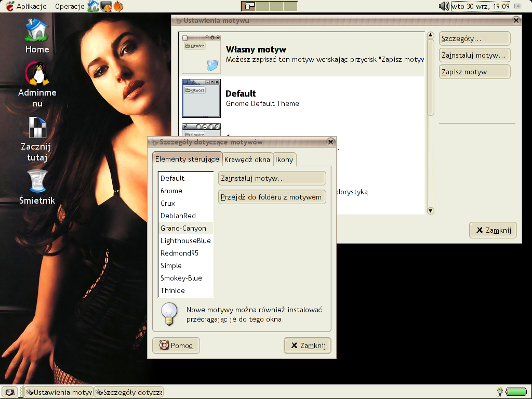This screenshot has height=399, width=532.
Task: Launch the home folder icon in top panel
Action: tap(93, 6)
